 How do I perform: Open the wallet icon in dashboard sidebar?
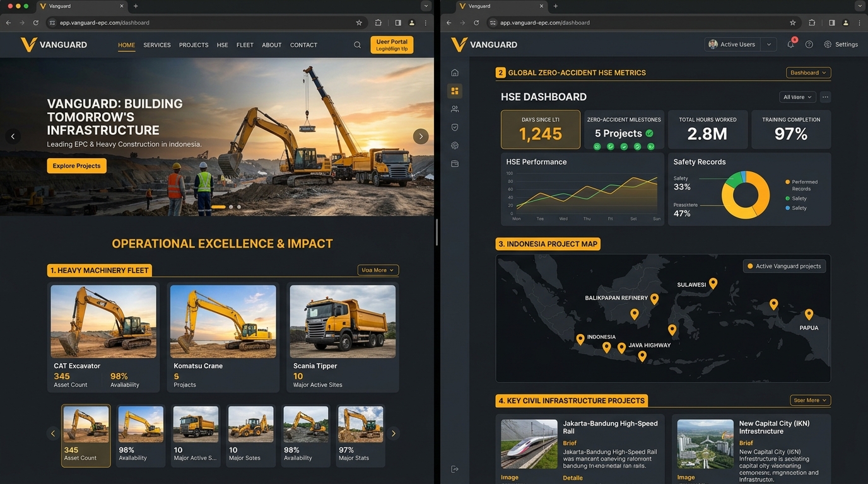click(455, 164)
